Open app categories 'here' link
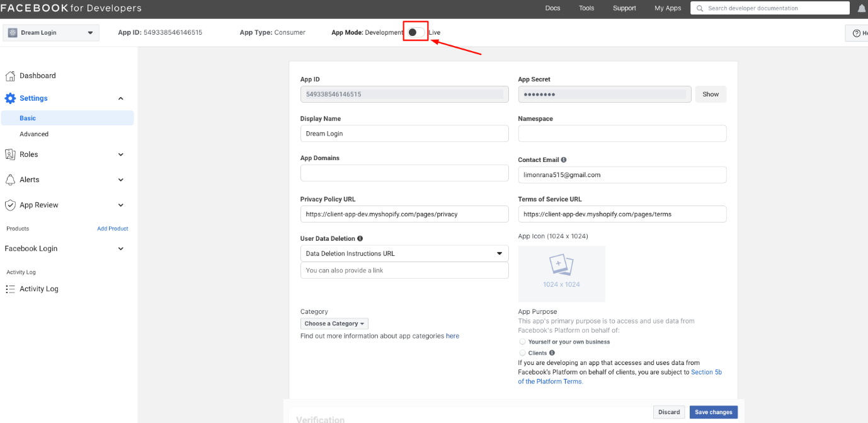The height and width of the screenshot is (423, 868). point(452,336)
